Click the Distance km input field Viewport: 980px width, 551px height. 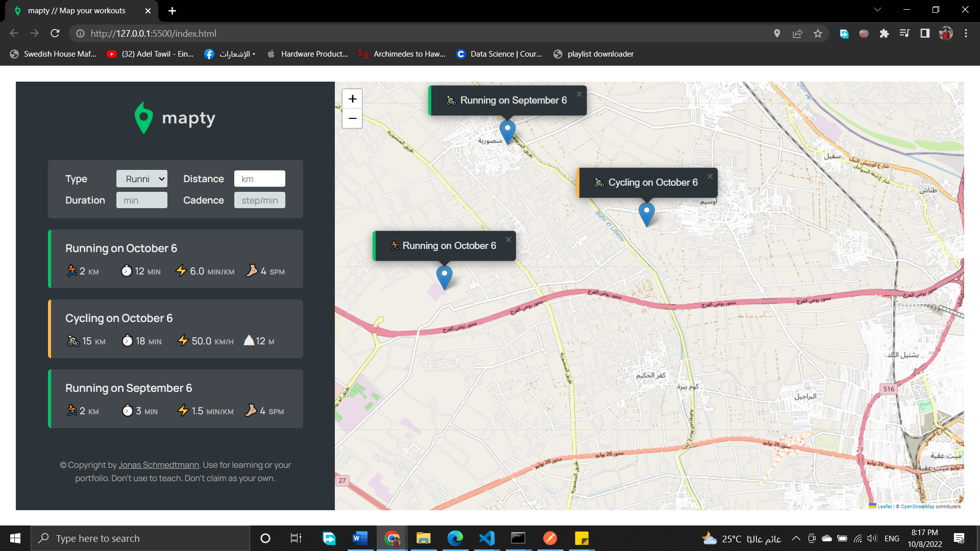(259, 179)
